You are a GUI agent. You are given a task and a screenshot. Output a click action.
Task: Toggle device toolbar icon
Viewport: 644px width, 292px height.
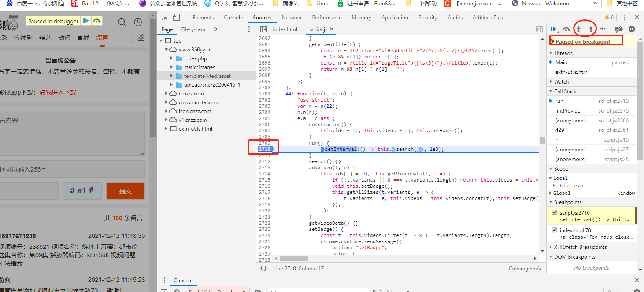coord(176,18)
